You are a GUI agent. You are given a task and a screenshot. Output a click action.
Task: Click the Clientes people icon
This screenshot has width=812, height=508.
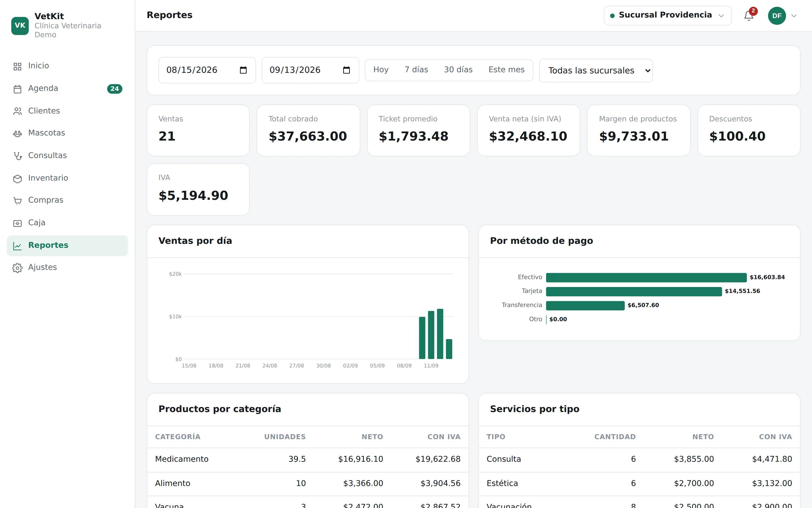coord(17,111)
